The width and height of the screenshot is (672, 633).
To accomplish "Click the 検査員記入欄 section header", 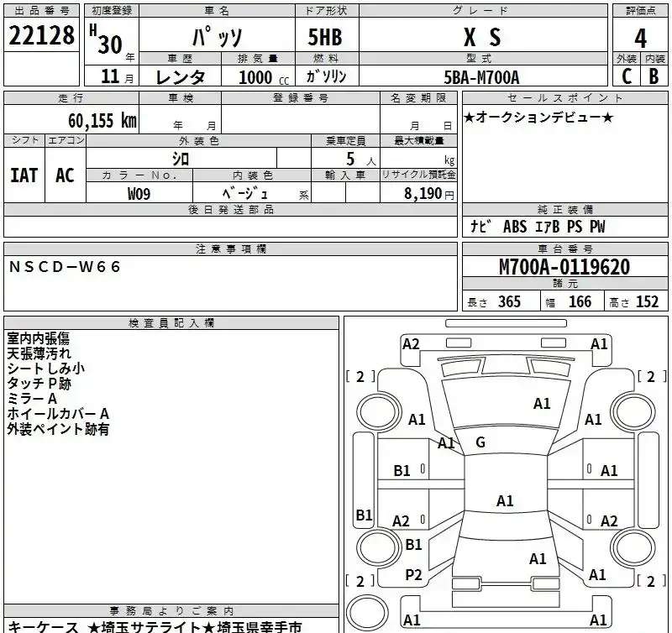I will pyautogui.click(x=171, y=323).
